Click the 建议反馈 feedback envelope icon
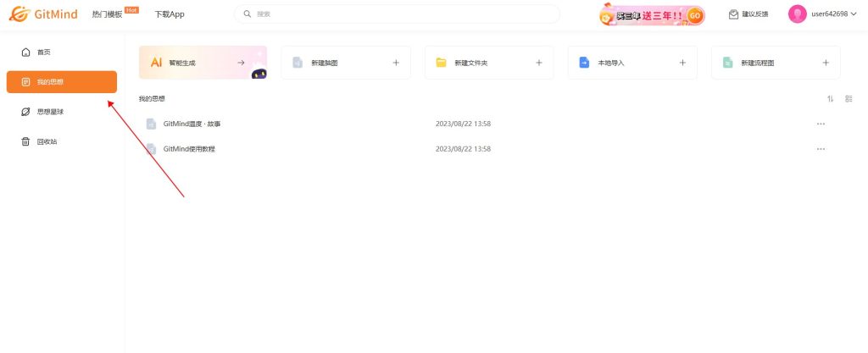 [733, 14]
